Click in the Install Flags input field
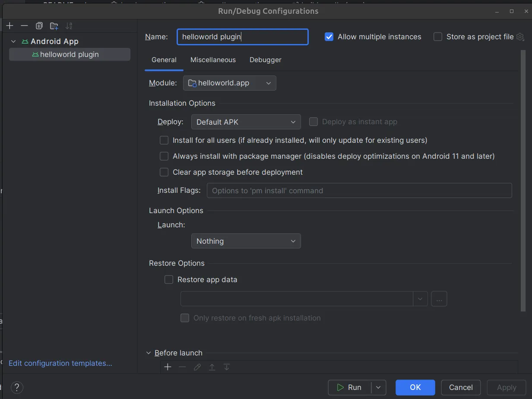532x399 pixels. point(359,191)
